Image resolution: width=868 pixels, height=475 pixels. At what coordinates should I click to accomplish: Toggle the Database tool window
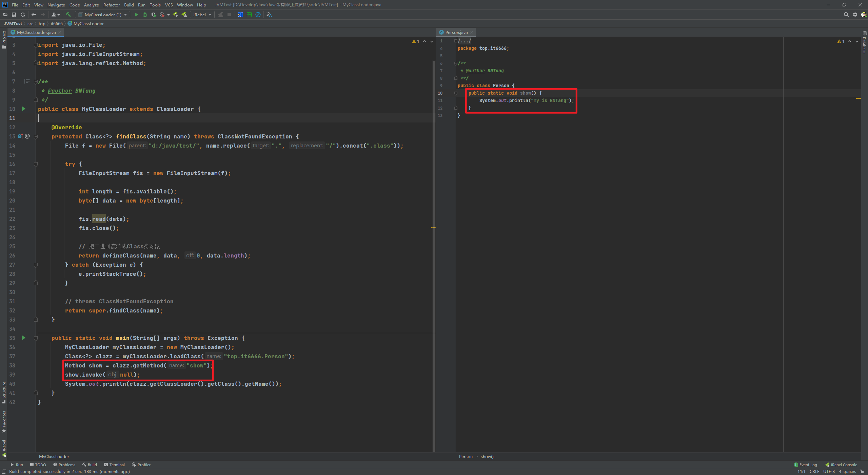[x=864, y=42]
